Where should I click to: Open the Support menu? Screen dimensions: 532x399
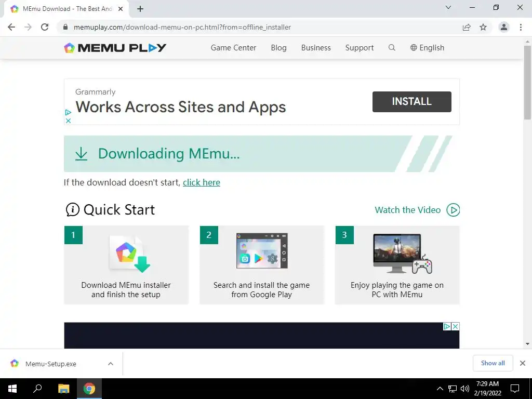[x=360, y=47]
